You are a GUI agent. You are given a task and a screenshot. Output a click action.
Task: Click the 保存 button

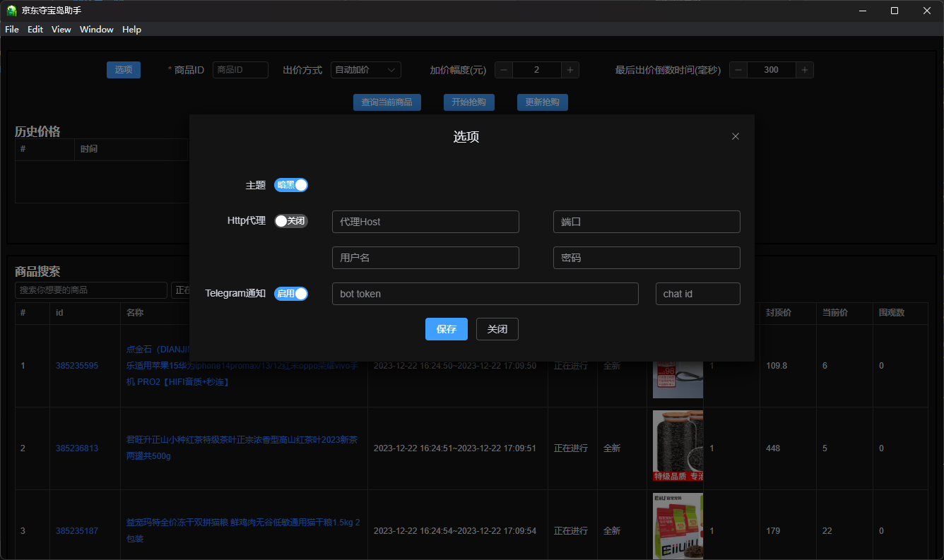pos(447,329)
